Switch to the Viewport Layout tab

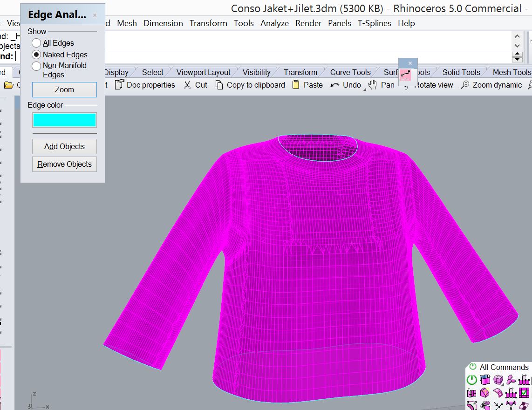tap(203, 72)
